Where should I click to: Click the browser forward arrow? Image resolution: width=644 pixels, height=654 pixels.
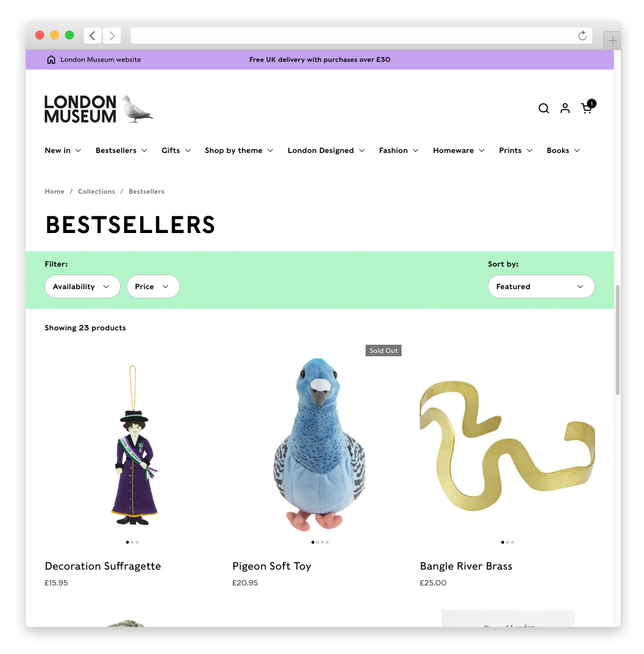112,35
